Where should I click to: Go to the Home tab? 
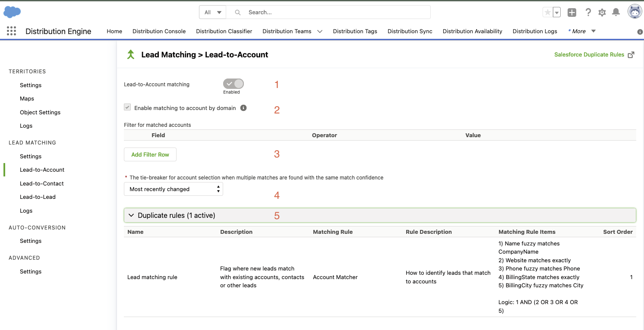pos(114,31)
